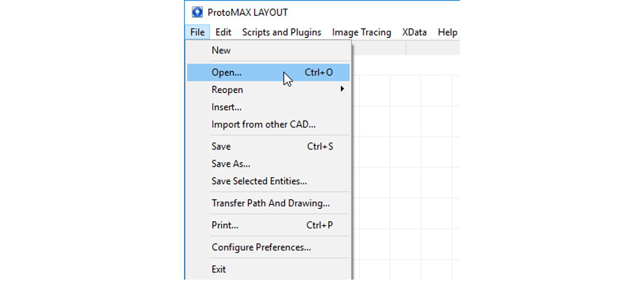
Task: Expand the Reopen submenu
Action: [x=228, y=90]
